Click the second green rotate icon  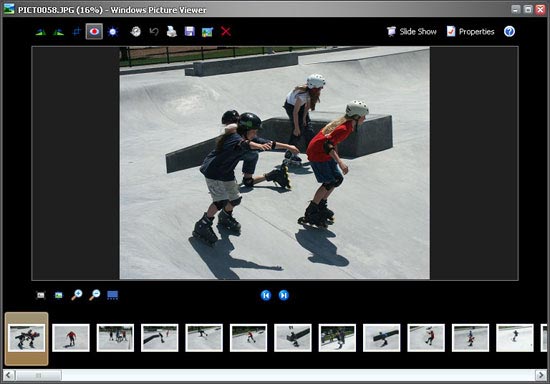59,32
